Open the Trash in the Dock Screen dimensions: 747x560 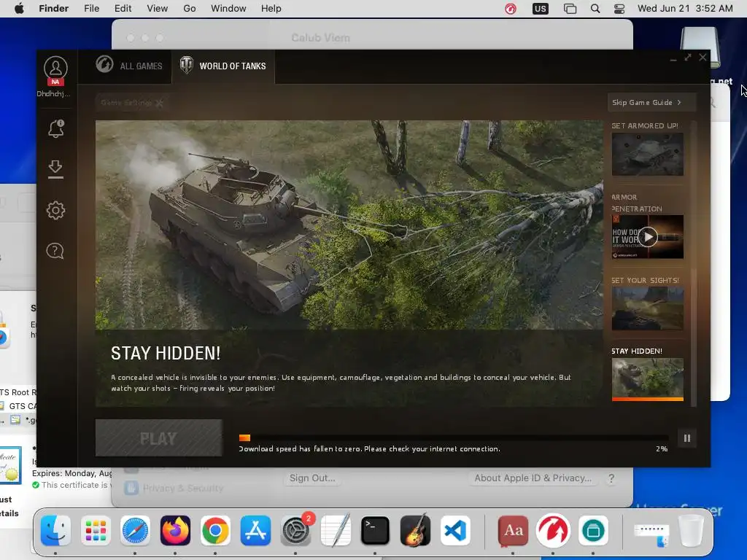(x=691, y=530)
